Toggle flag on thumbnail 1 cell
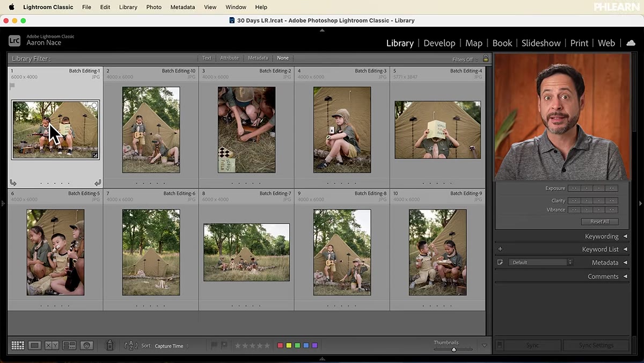This screenshot has height=363, width=644. (12, 86)
